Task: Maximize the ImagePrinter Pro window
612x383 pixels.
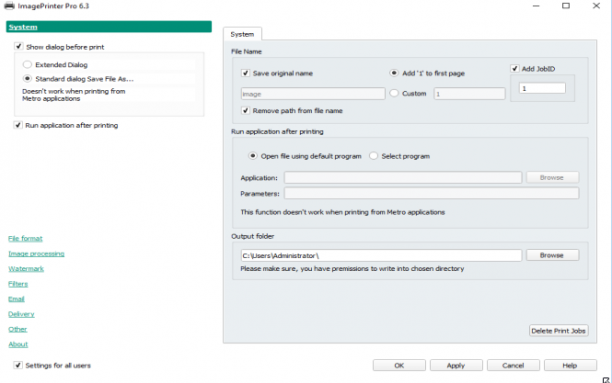Action: coord(566,6)
